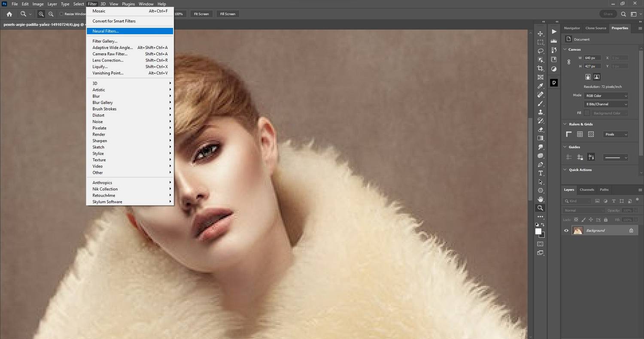Open the layer blend mode dropdown
Viewport: 644px width, 339px height.
(x=584, y=210)
